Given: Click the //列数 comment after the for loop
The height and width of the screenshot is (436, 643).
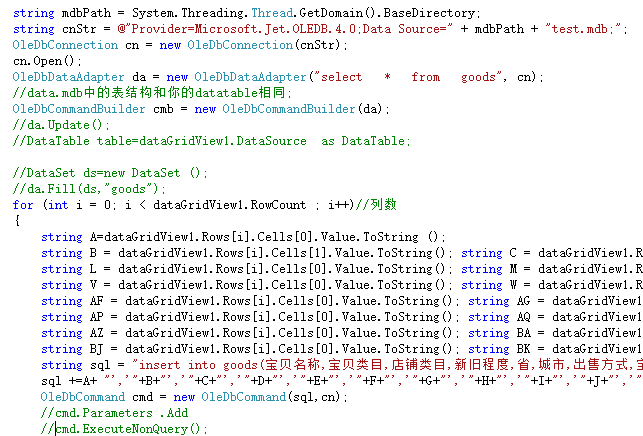Looking at the screenshot, I should pos(376,205).
